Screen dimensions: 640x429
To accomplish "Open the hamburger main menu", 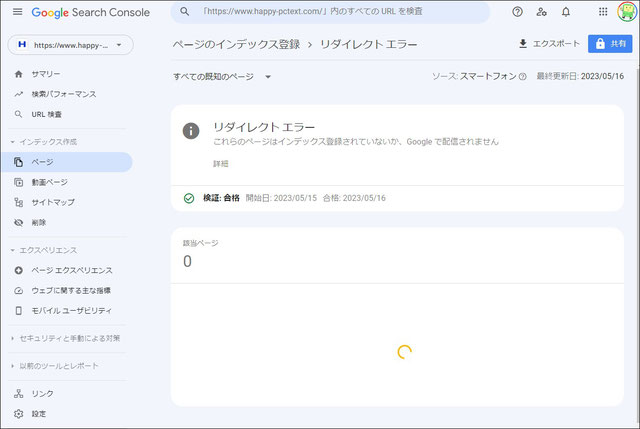I will 18,12.
